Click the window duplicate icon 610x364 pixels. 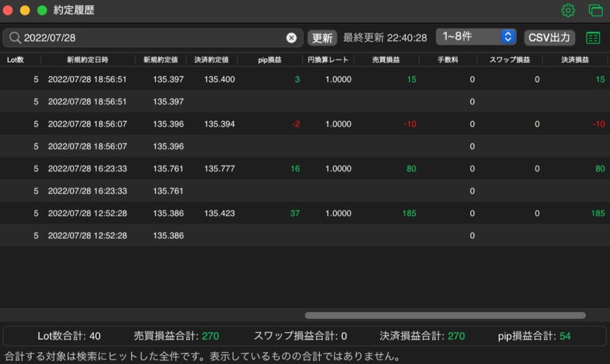pos(595,10)
